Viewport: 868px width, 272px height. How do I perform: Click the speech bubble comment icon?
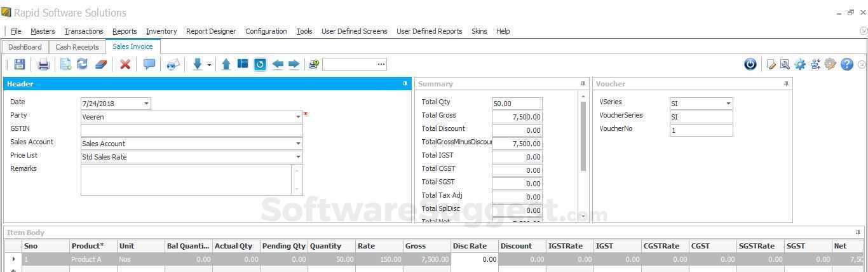click(x=149, y=64)
